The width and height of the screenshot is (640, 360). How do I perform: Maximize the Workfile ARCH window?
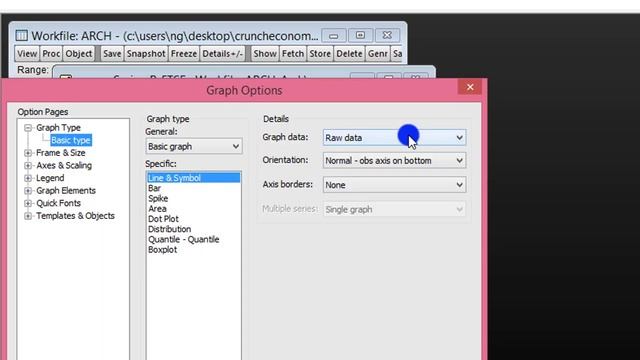tap(360, 36)
